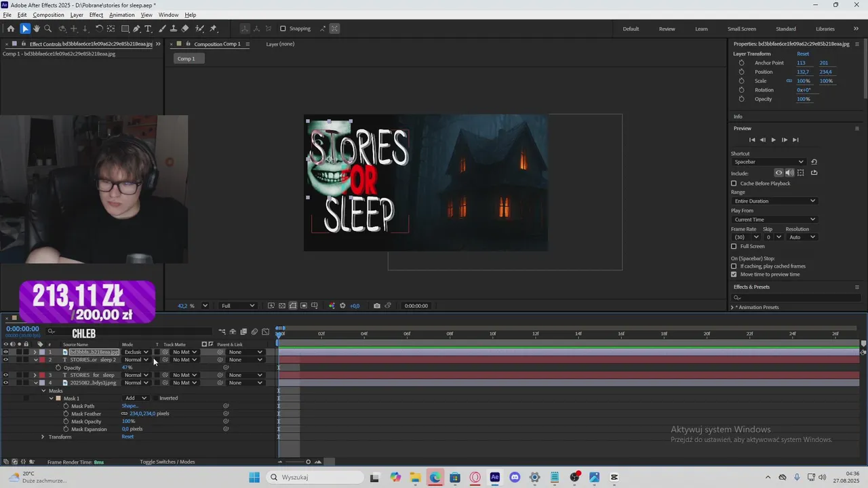868x488 pixels.
Task: Toggle Opacity stopwatch on layer 2
Action: coord(58,367)
